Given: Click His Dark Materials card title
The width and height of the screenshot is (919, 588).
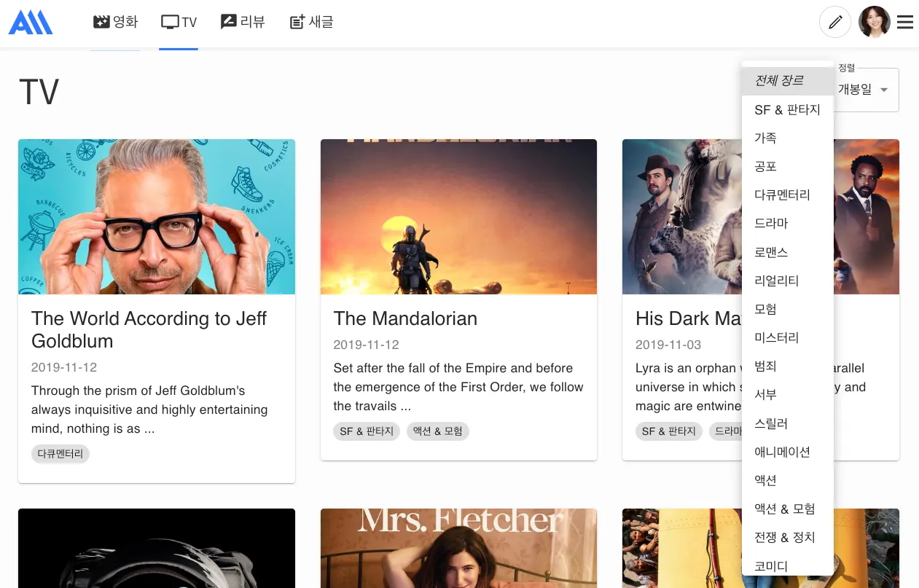Looking at the screenshot, I should tap(688, 318).
